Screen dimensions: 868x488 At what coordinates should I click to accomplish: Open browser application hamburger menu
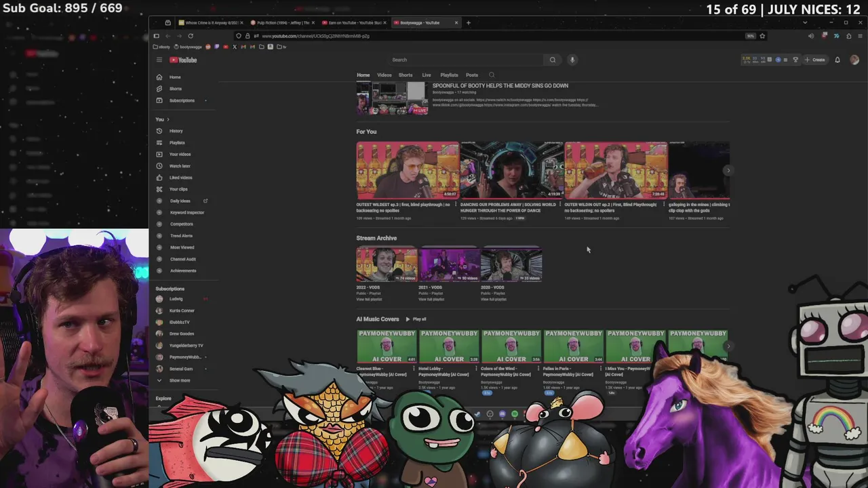pos(860,36)
